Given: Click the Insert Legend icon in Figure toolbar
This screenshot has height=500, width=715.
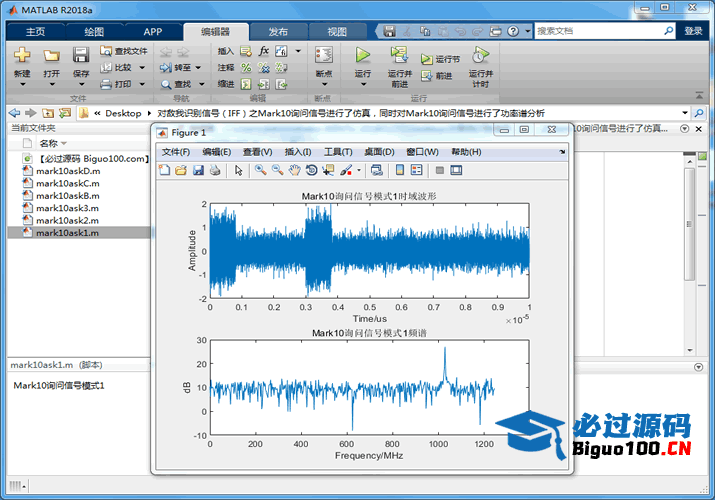Looking at the screenshot, I should 417,170.
